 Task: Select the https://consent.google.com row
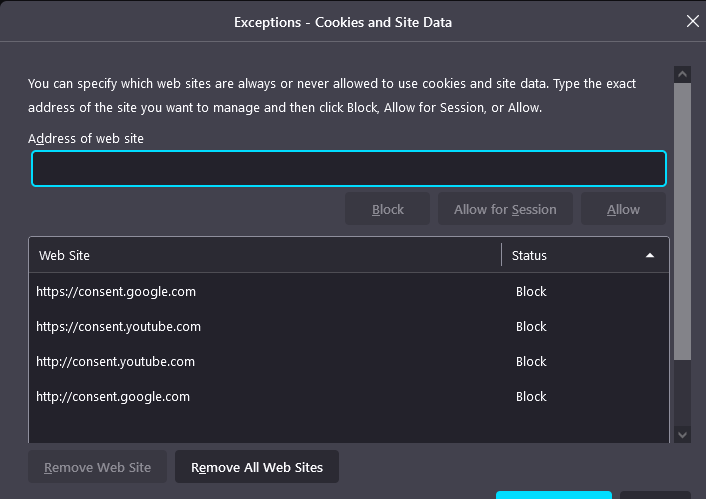pyautogui.click(x=116, y=292)
